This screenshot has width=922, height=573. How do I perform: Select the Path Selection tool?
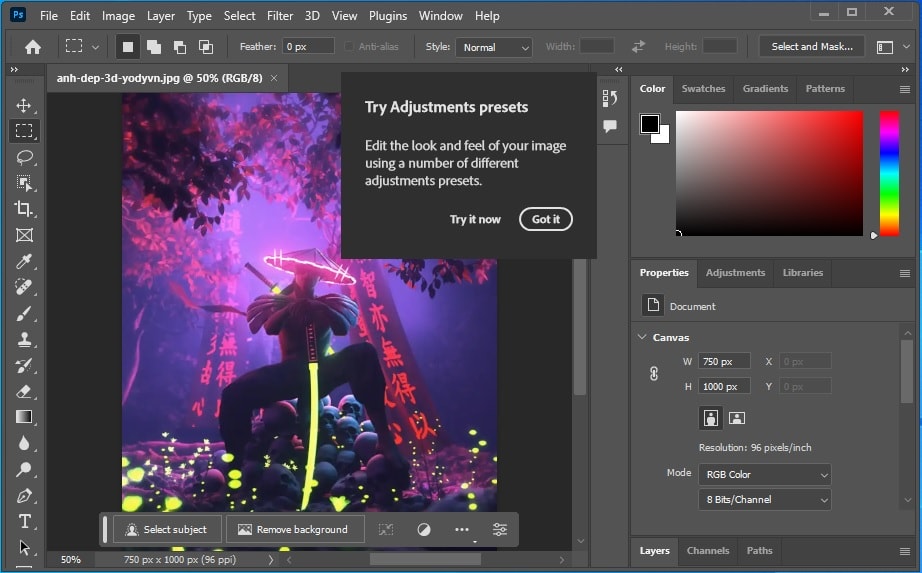(24, 547)
